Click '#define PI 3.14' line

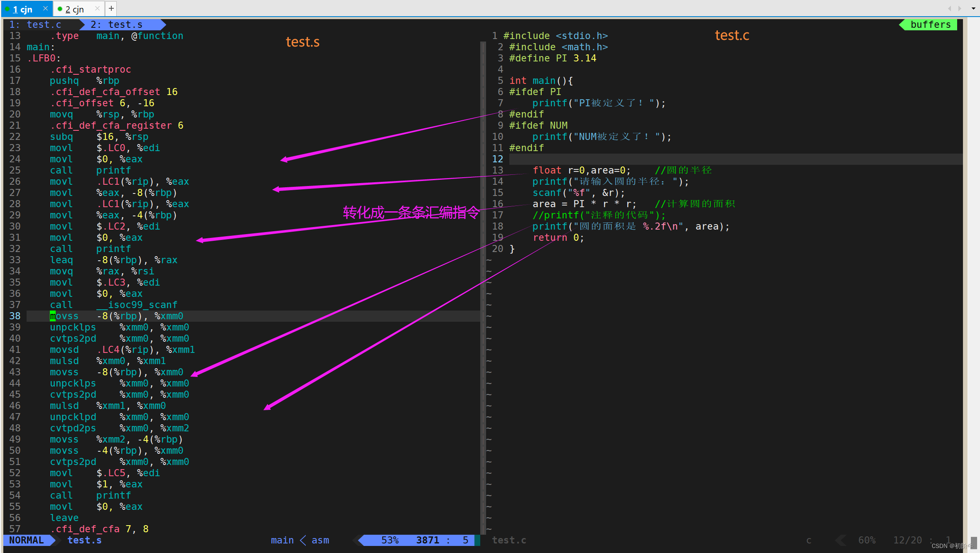[x=553, y=58]
